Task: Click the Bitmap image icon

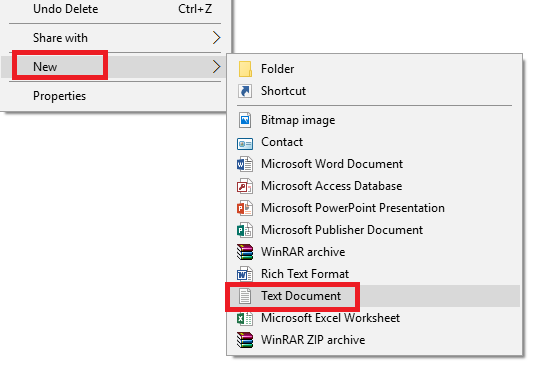Action: (x=245, y=120)
